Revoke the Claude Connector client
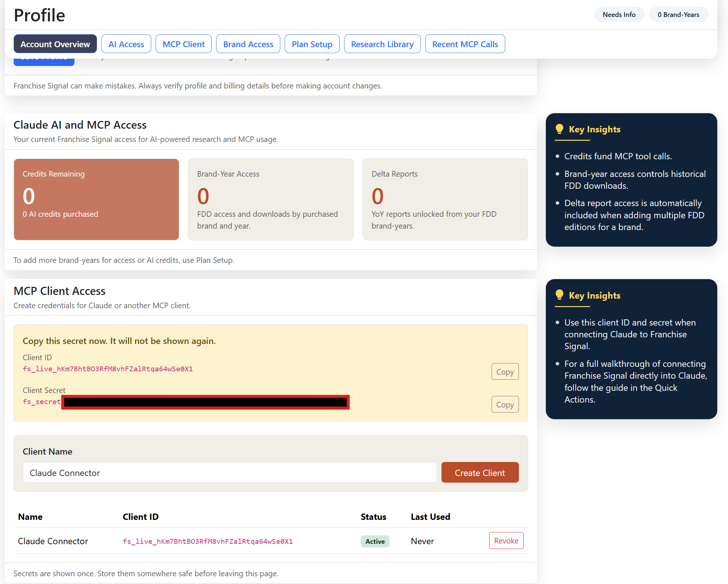This screenshot has width=728, height=584. click(506, 540)
